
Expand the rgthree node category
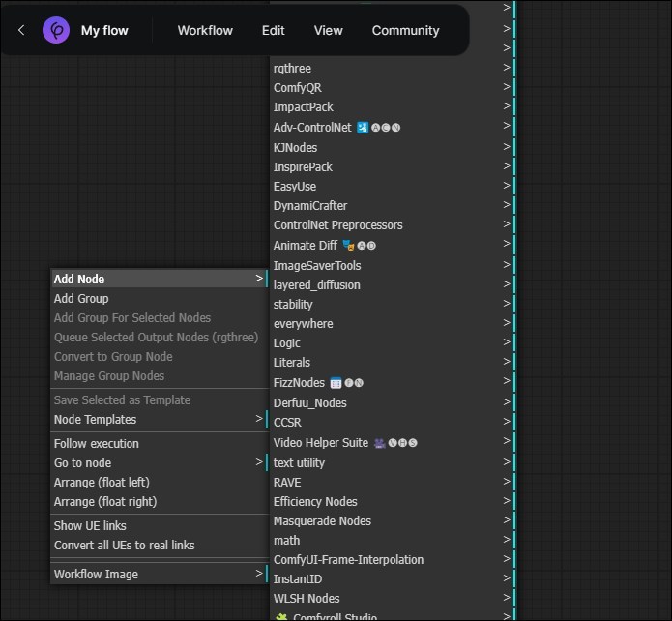coord(393,68)
